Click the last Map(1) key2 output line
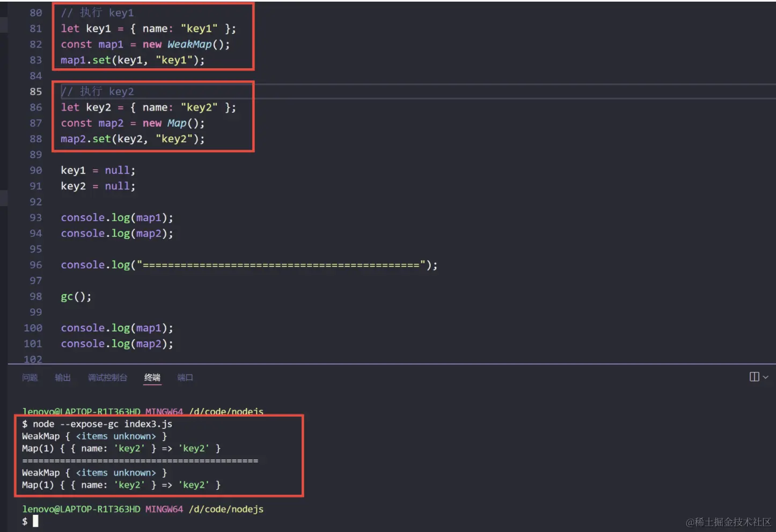Viewport: 776px width, 532px height. click(x=121, y=485)
